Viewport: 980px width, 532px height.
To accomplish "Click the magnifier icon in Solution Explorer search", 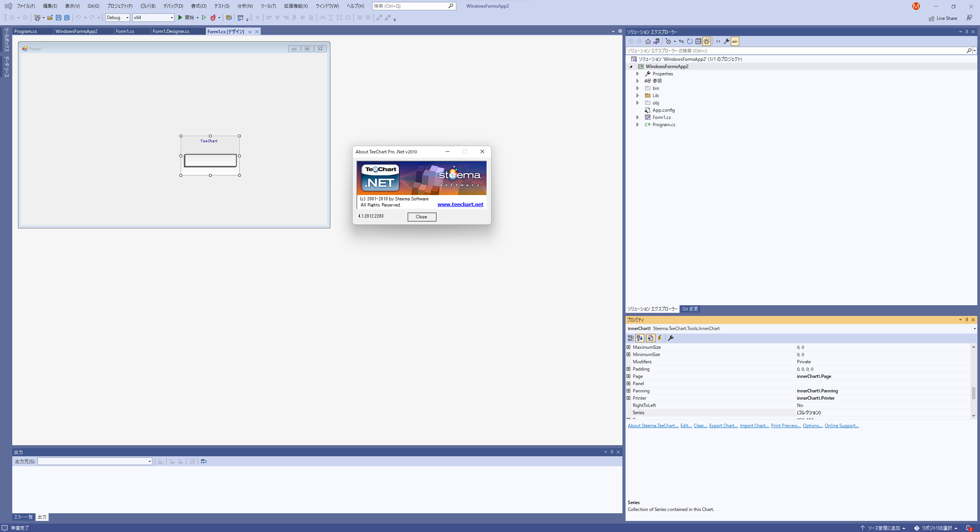I will 969,50.
